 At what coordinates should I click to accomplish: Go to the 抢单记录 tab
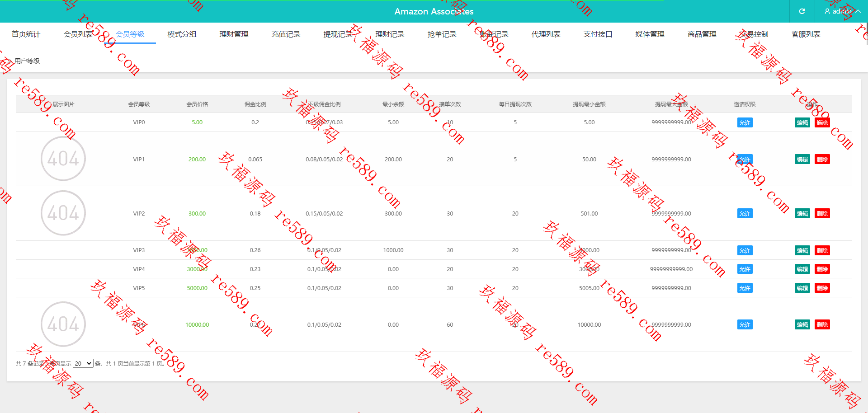point(442,34)
